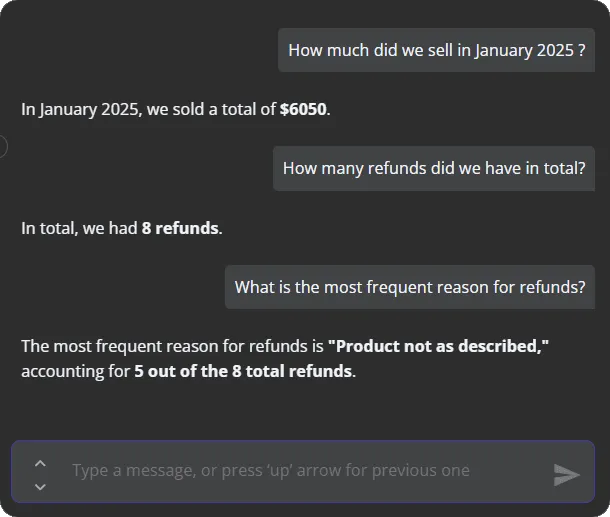The height and width of the screenshot is (517, 610).
Task: Select the 'How much did we sell' message bubble
Action: 436,50
